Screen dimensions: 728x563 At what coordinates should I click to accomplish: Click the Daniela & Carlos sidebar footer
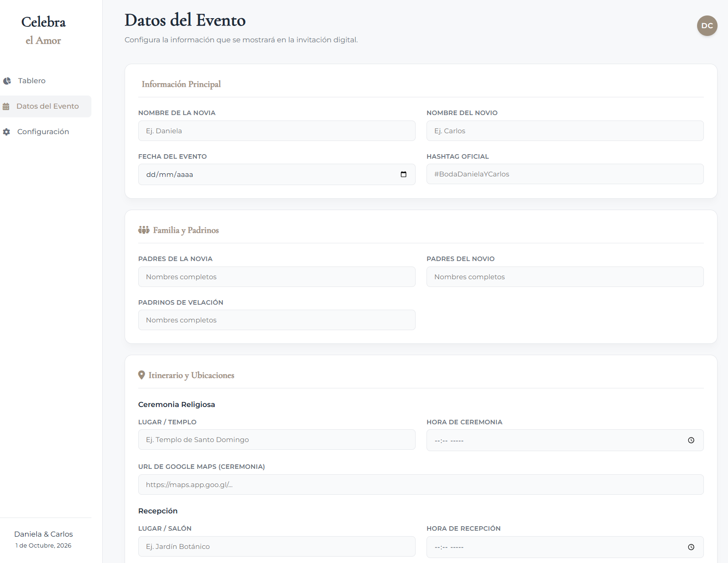(x=44, y=534)
